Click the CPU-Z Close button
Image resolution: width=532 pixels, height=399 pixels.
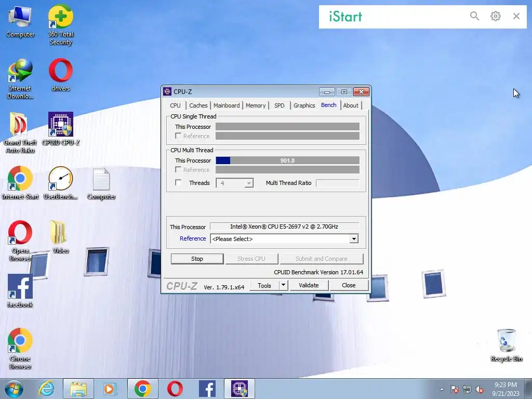pos(349,286)
